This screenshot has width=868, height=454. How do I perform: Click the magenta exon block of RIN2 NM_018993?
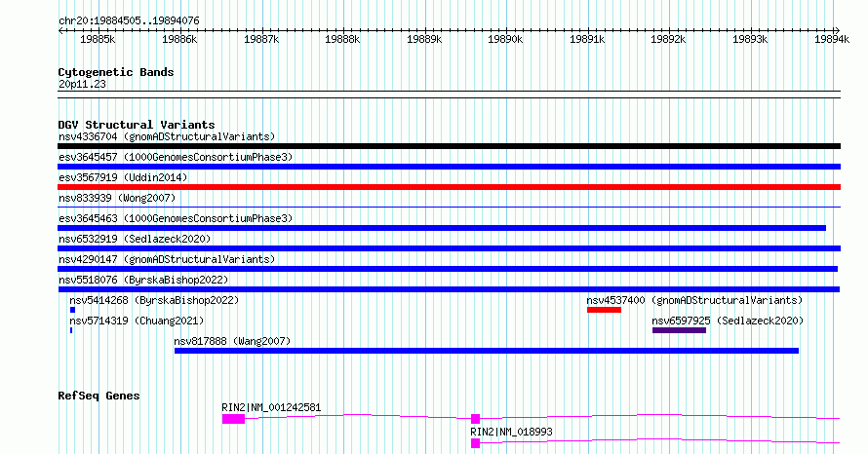click(475, 443)
